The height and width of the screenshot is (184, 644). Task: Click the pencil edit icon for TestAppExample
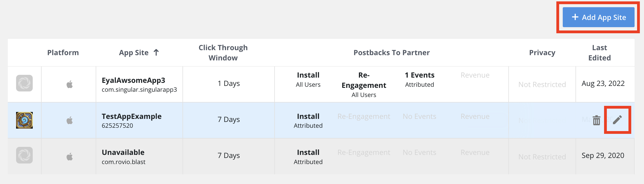click(617, 120)
